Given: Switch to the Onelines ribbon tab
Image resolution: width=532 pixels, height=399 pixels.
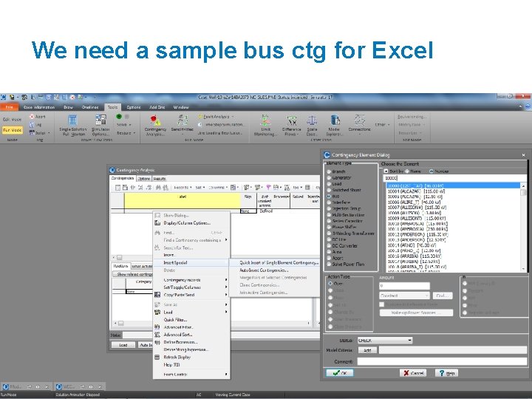Looking at the screenshot, I should click(x=90, y=107).
